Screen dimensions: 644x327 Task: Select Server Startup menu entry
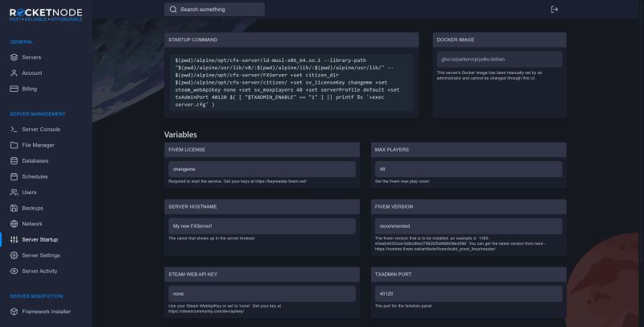pyautogui.click(x=39, y=239)
